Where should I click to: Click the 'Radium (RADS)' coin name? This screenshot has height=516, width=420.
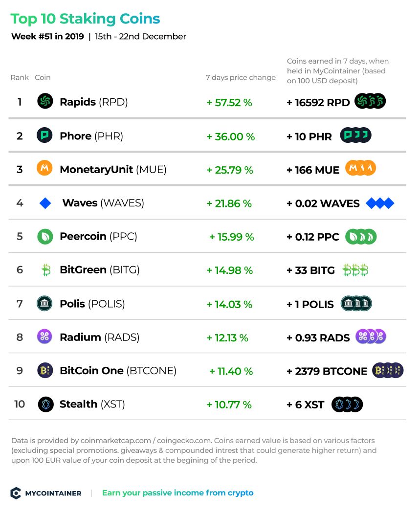pyautogui.click(x=100, y=337)
